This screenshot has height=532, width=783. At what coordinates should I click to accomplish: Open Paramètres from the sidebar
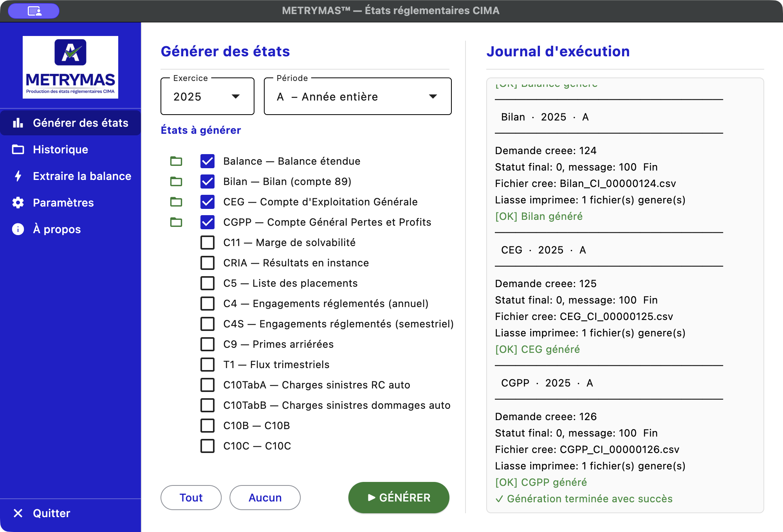70,203
